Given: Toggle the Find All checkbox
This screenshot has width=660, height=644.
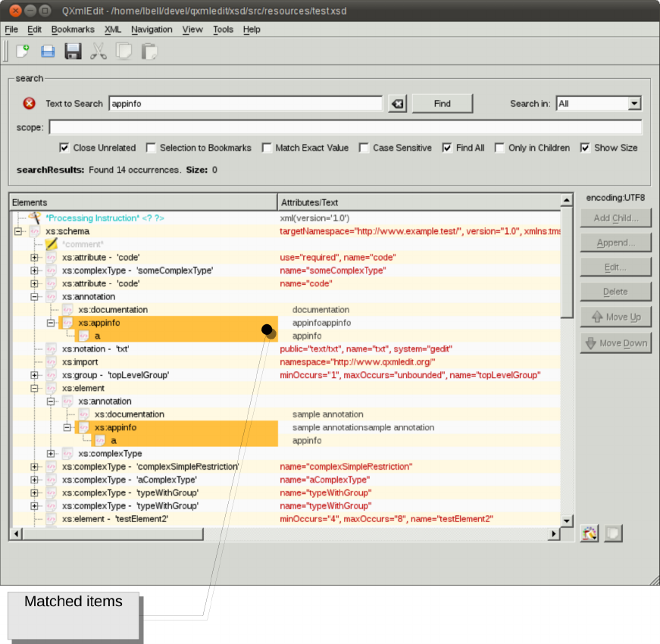Looking at the screenshot, I should coord(446,148).
